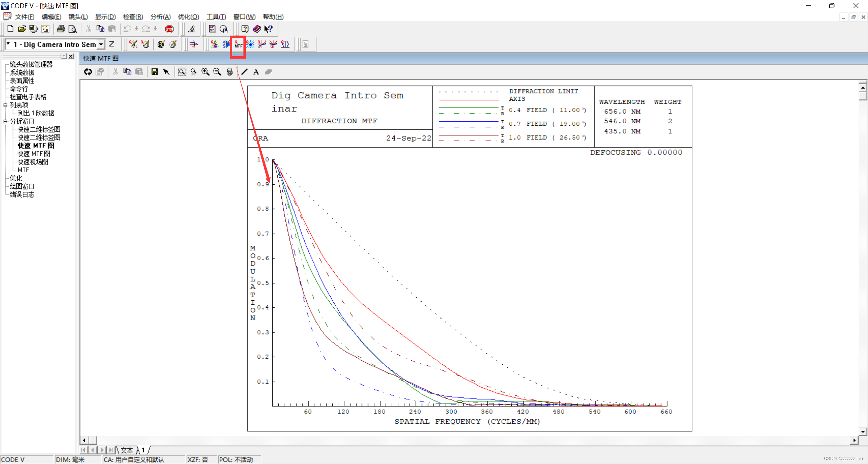868x464 pixels.
Task: Close the navigation side panel
Action: [71, 56]
